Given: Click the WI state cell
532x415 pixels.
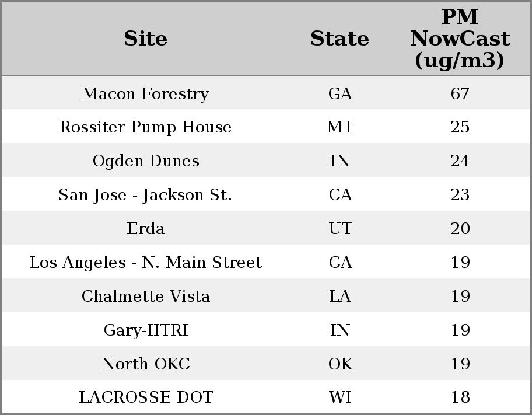Looking at the screenshot, I should (x=340, y=397).
